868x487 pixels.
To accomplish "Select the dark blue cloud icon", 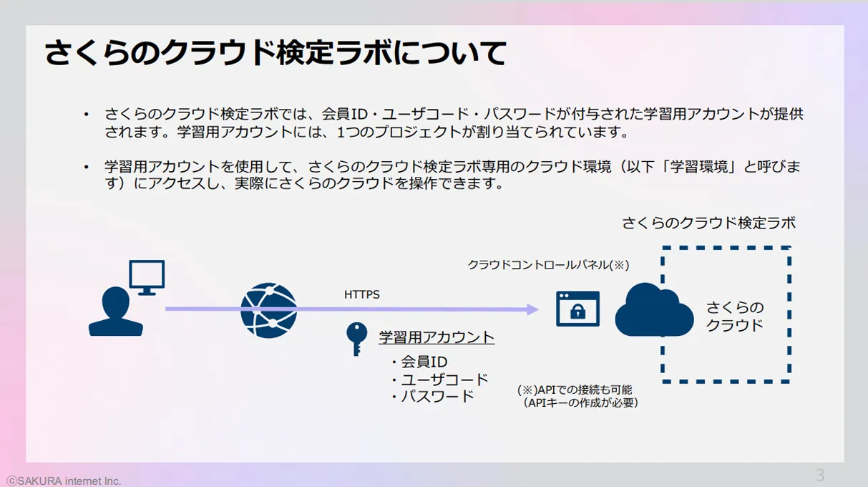I will [653, 310].
